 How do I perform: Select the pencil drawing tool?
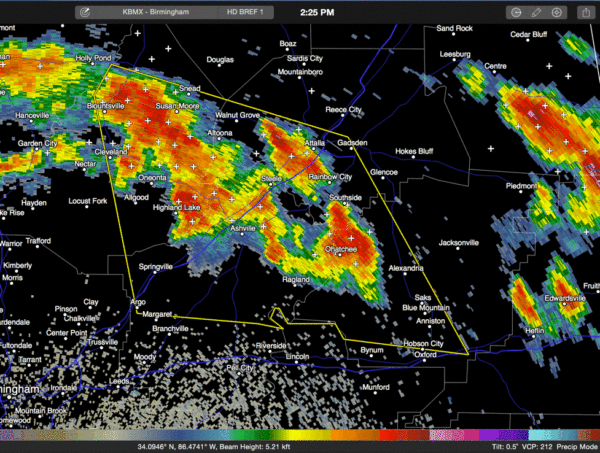[x=537, y=13]
